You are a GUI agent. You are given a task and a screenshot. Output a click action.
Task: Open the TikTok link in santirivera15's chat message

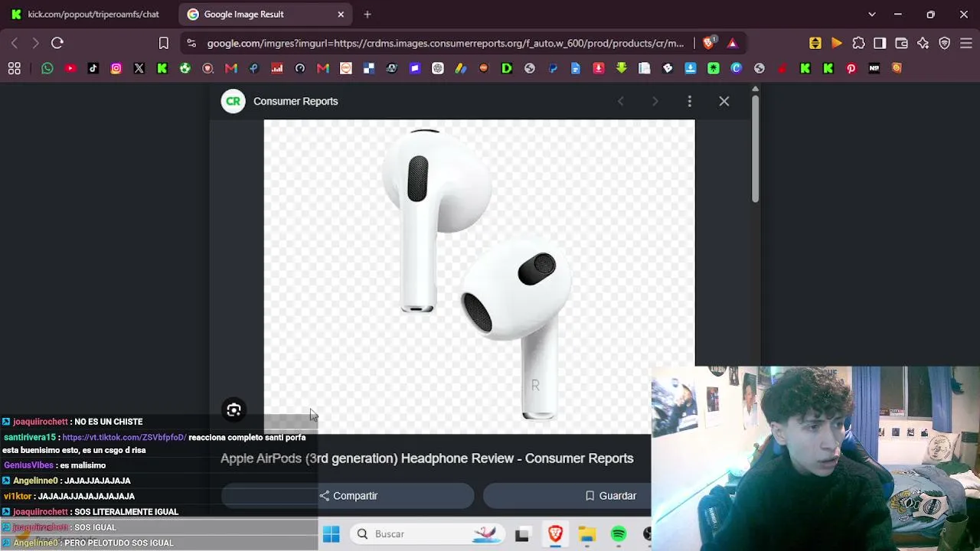click(x=124, y=437)
